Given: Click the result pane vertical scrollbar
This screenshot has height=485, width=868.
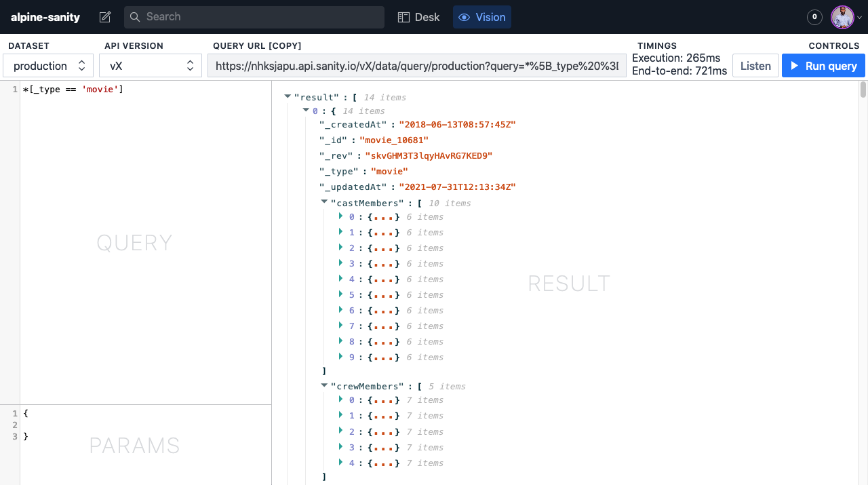Looking at the screenshot, I should [x=863, y=90].
